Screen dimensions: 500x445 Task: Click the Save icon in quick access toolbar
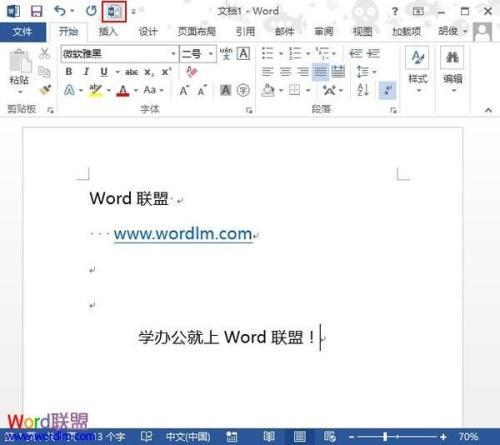coord(36,11)
